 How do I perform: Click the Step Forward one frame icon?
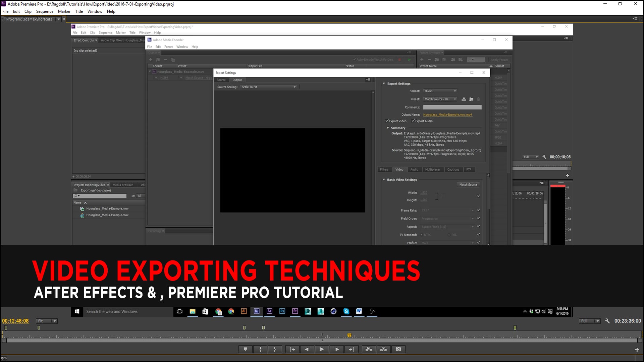click(x=336, y=349)
